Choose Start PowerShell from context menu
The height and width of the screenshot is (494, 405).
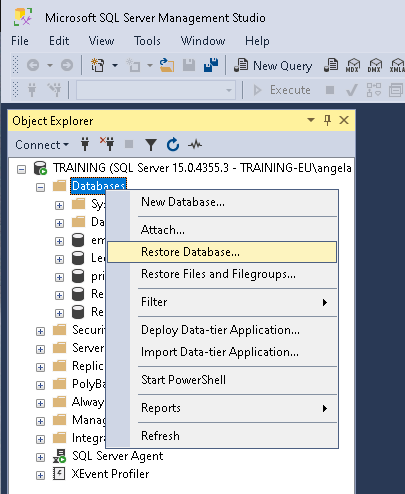(222, 380)
